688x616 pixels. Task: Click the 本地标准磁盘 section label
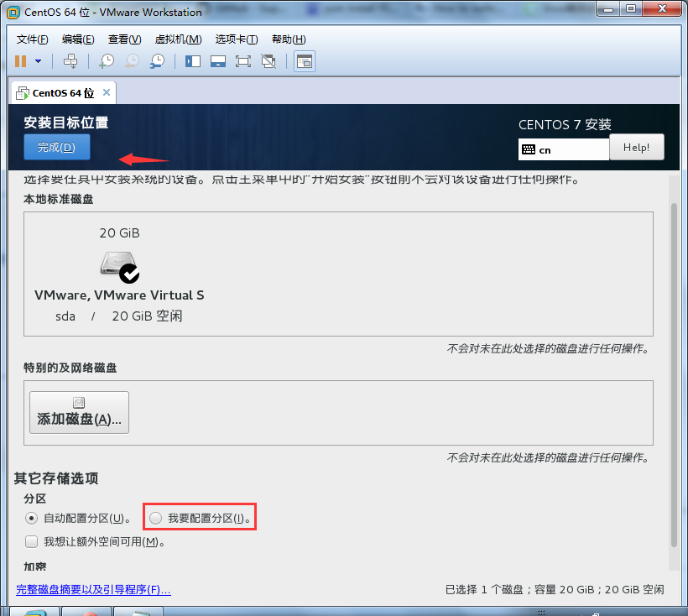point(59,199)
